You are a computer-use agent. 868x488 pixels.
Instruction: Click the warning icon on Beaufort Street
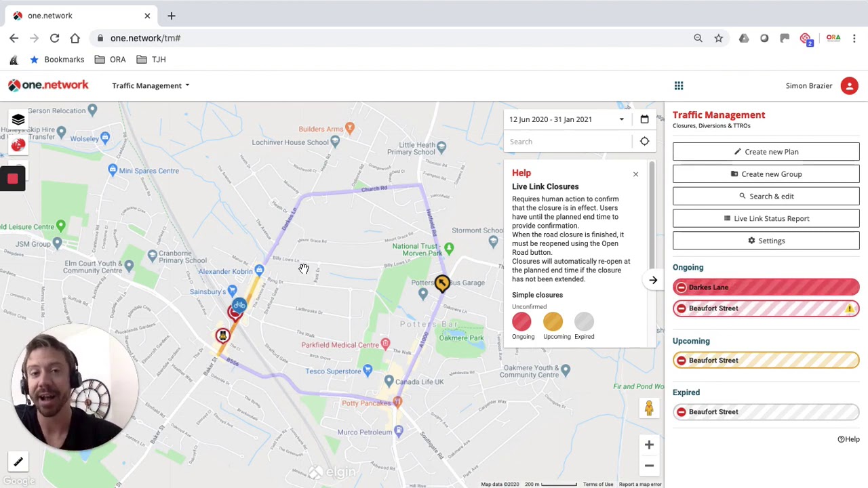[x=849, y=308]
